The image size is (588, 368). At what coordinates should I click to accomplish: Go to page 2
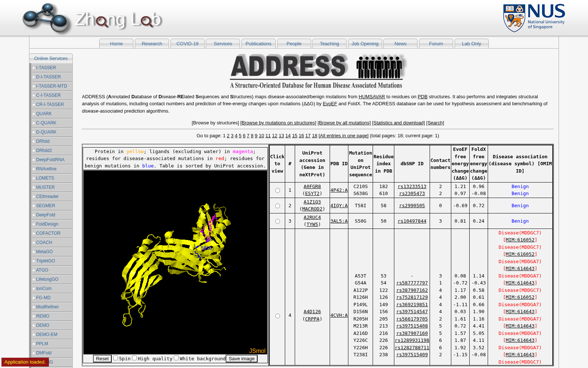(228, 136)
